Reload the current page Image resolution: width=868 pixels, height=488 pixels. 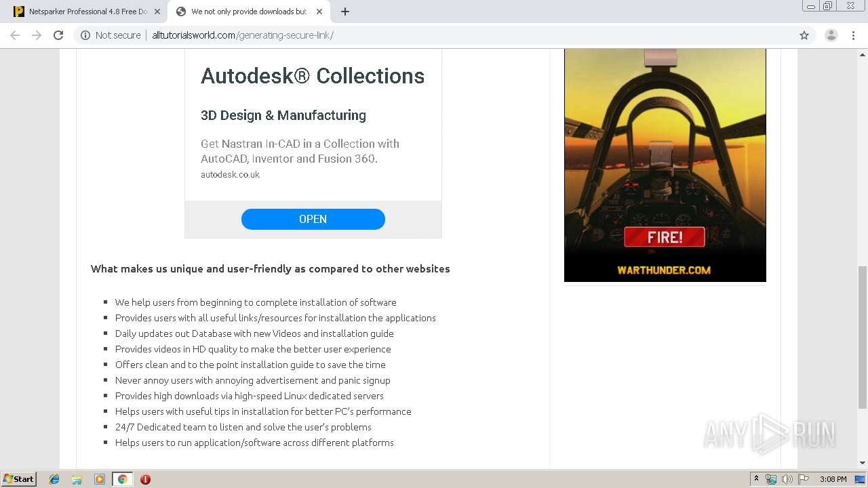58,35
